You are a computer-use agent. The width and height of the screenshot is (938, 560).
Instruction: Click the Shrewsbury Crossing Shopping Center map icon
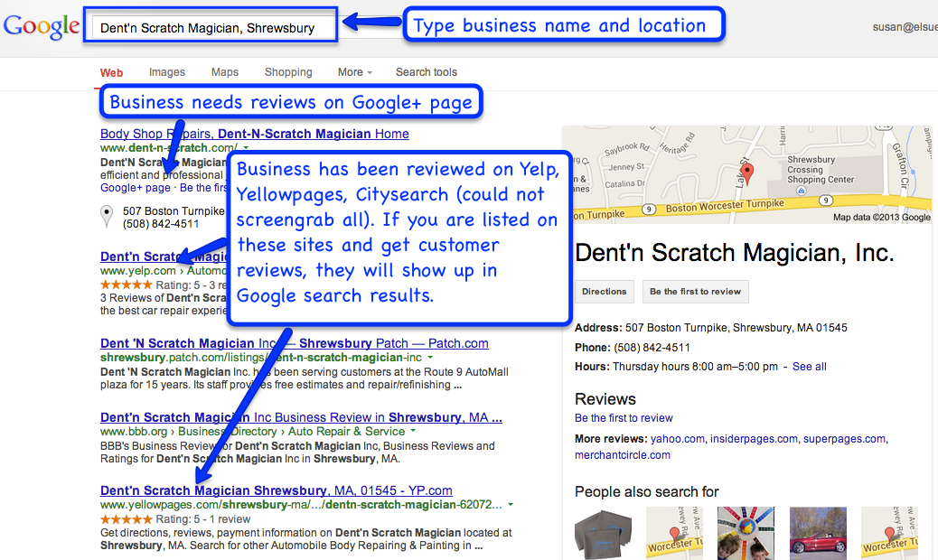click(x=801, y=191)
